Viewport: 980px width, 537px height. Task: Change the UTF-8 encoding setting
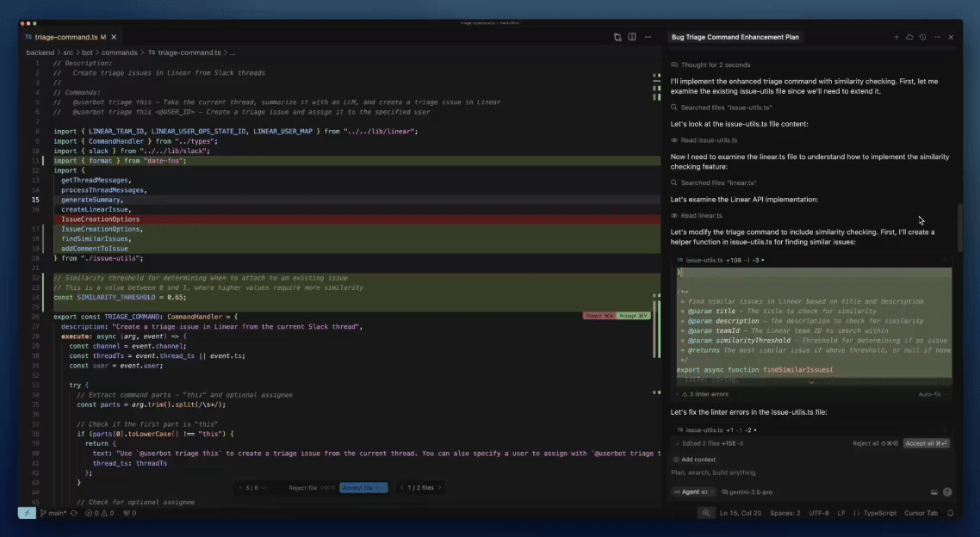click(819, 513)
